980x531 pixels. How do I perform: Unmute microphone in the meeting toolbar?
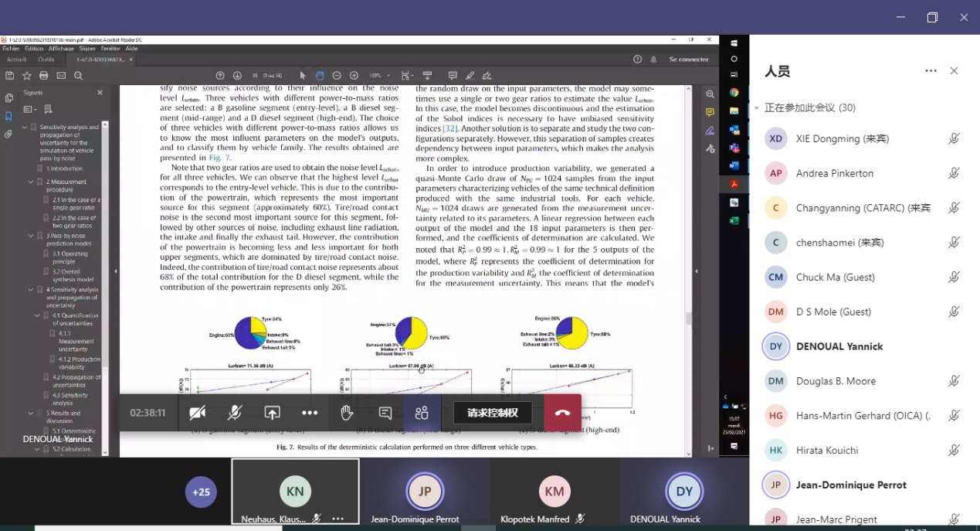tap(235, 413)
